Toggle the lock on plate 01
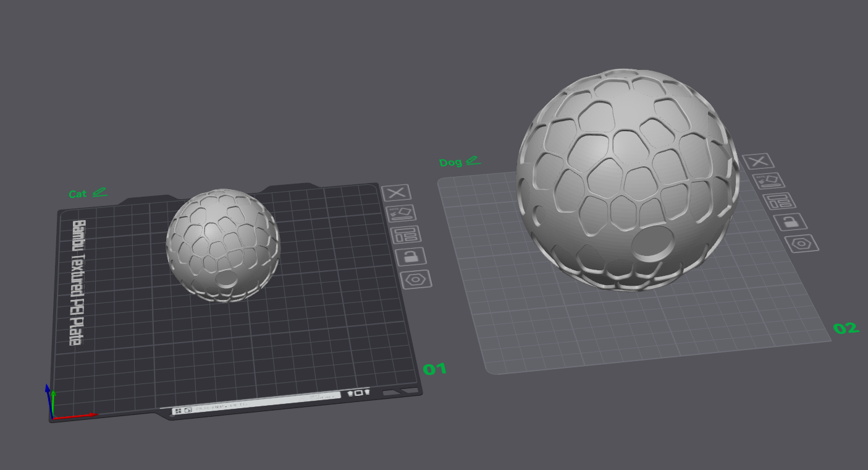Screen dimensions: 868x470 tap(411, 256)
